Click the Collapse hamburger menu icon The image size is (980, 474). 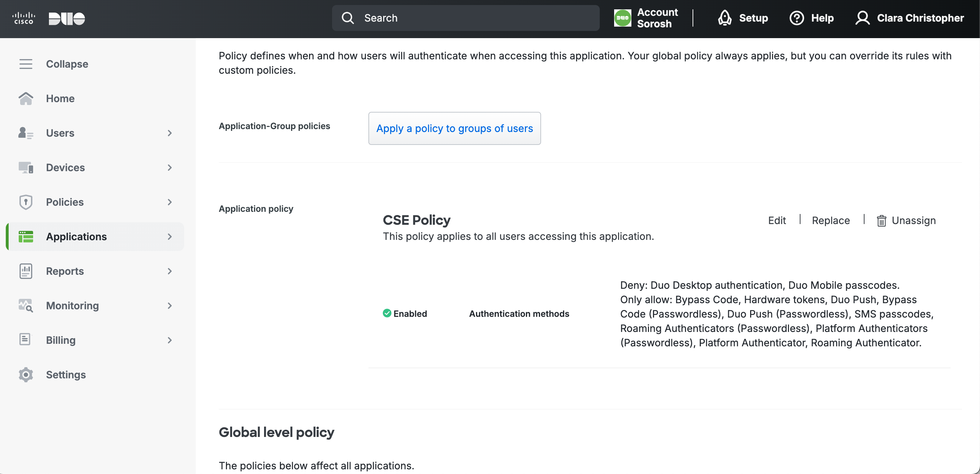point(26,64)
